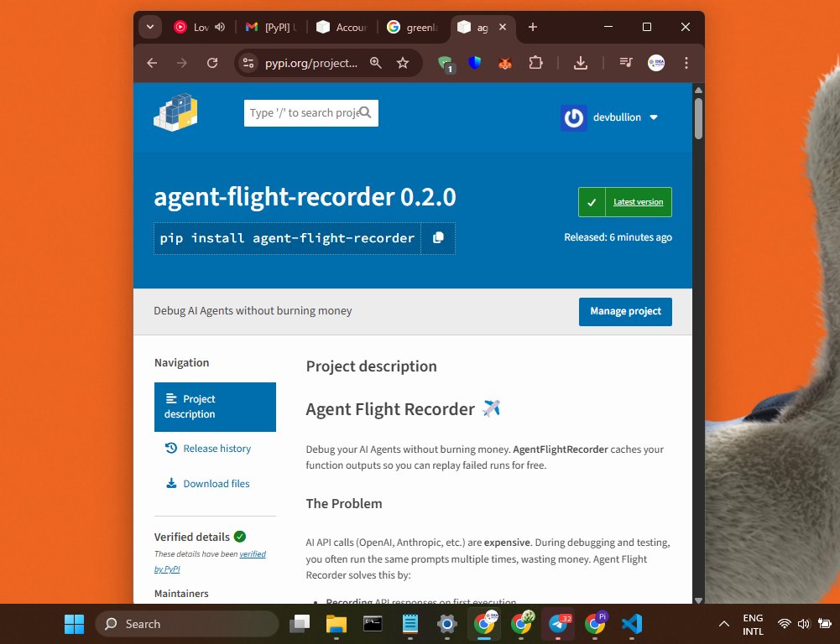The image size is (840, 644).
Task: View site information icon in address bar
Action: 248,63
